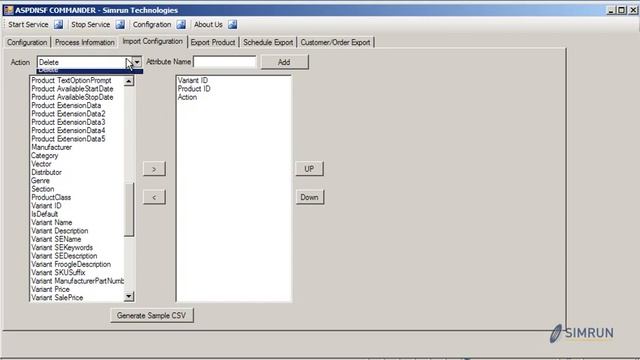Select Product ID in right list
Screen dimensions: 640x360
pyautogui.click(x=194, y=89)
